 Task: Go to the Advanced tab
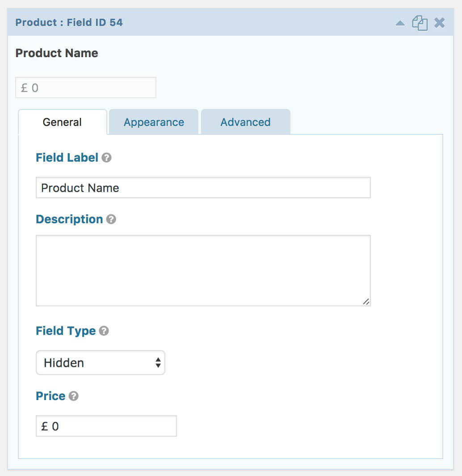tap(245, 122)
